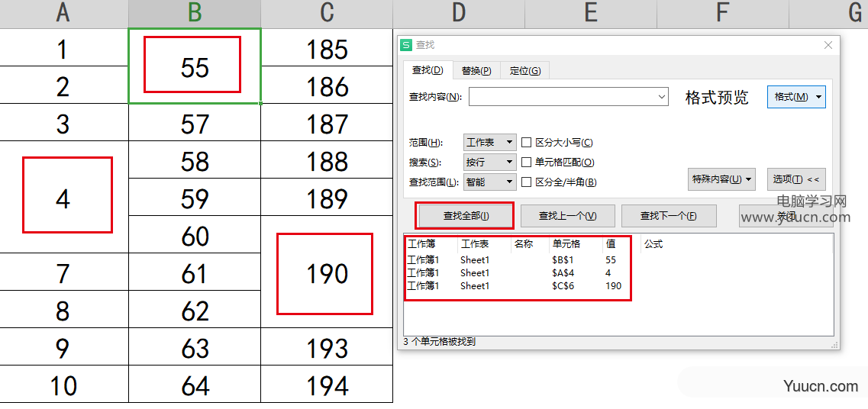868x409 pixels.
Task: Open the 查找范围 dropdown showing 智能
Action: [x=490, y=182]
